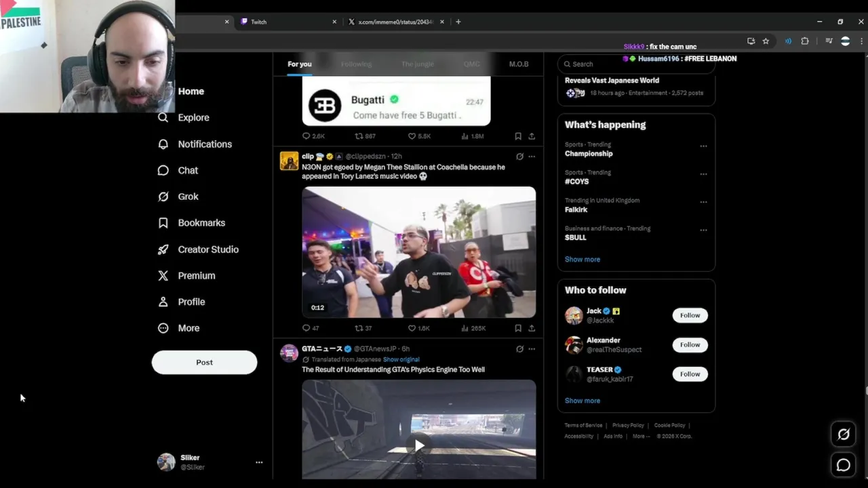Repost the Bugatti post
The height and width of the screenshot is (488, 868).
tap(366, 136)
